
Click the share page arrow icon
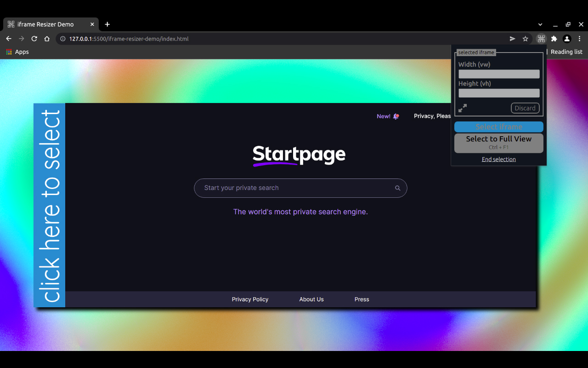click(513, 39)
